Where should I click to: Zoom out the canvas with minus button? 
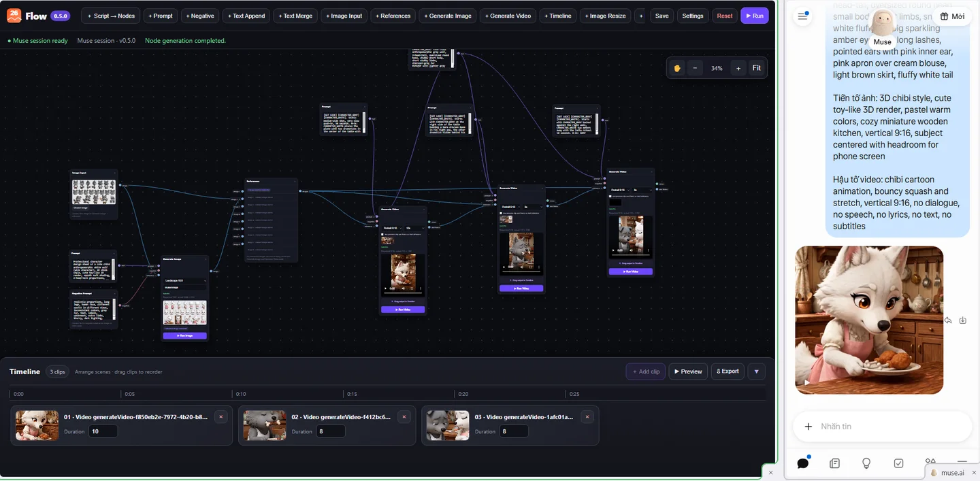[x=695, y=68]
